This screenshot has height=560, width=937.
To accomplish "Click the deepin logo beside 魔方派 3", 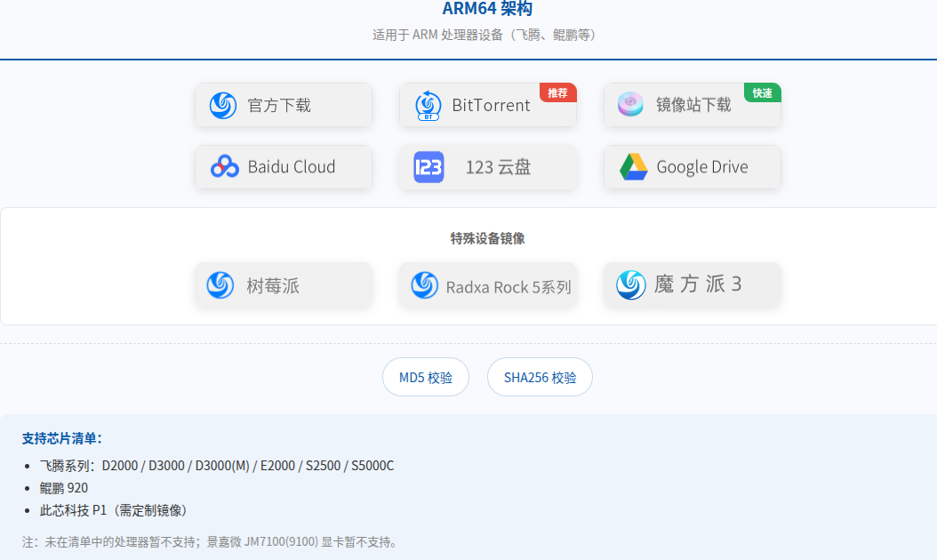I will click(x=631, y=284).
